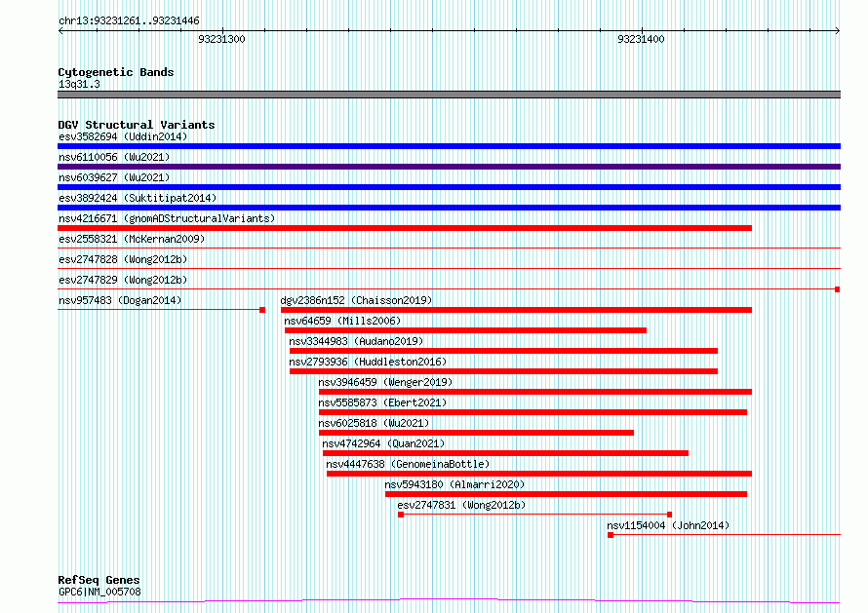This screenshot has width=868, height=613.
Task: Click the left arrow of the coordinate ruler
Action: pos(60,31)
